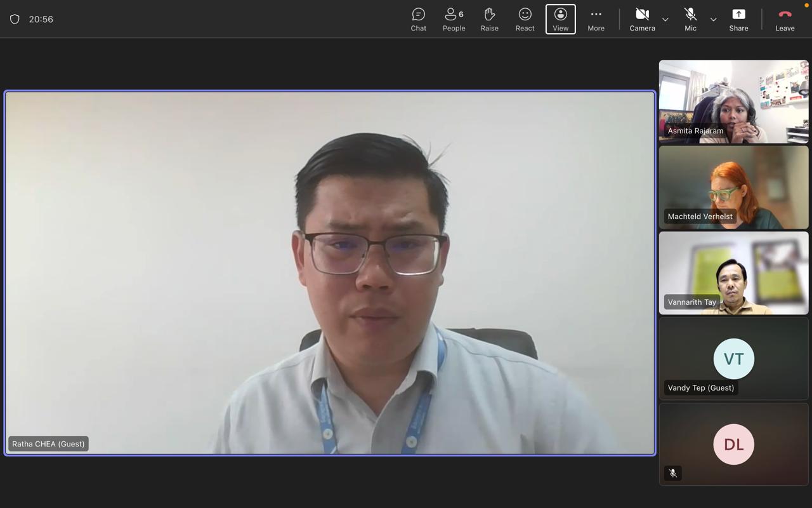Click the DL participant avatar
This screenshot has height=508, width=812.
pyautogui.click(x=733, y=444)
